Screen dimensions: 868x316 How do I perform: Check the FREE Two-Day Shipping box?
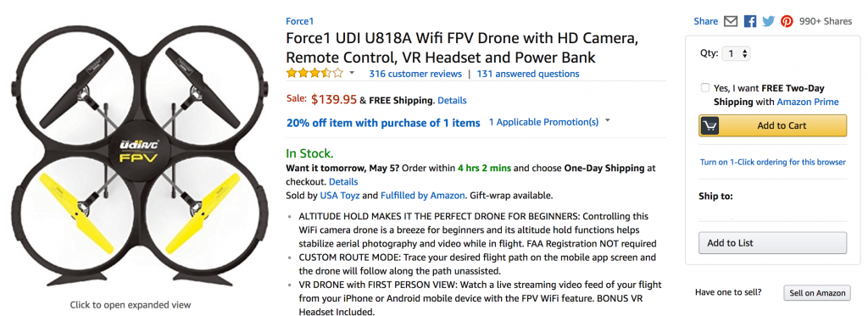click(x=704, y=87)
